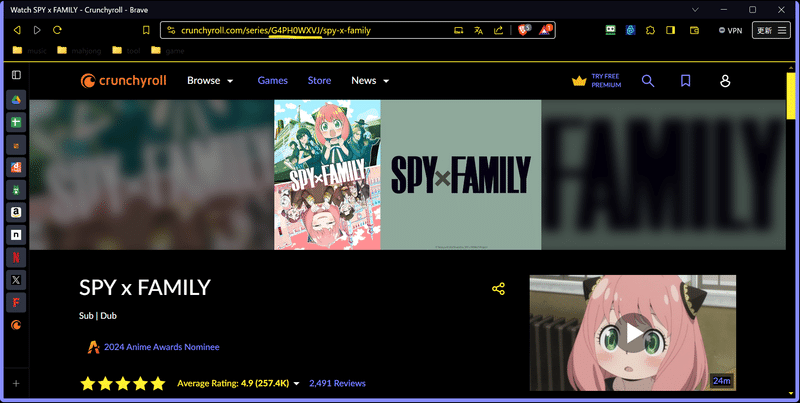Click the VPN button
This screenshot has height=403, width=800.
click(x=730, y=31)
